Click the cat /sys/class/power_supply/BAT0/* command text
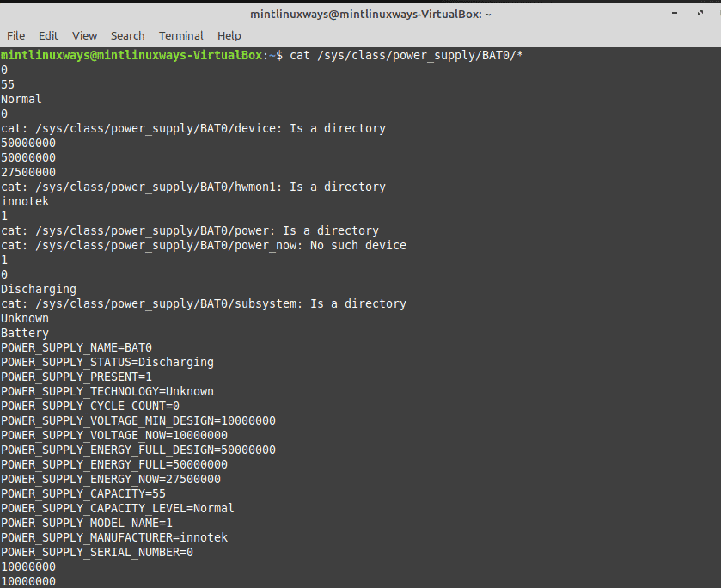 tap(406, 55)
